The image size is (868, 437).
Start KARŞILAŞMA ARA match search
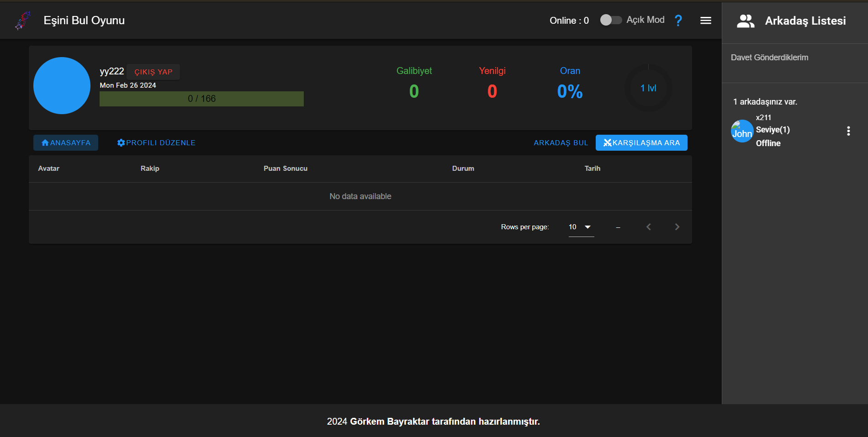(641, 143)
